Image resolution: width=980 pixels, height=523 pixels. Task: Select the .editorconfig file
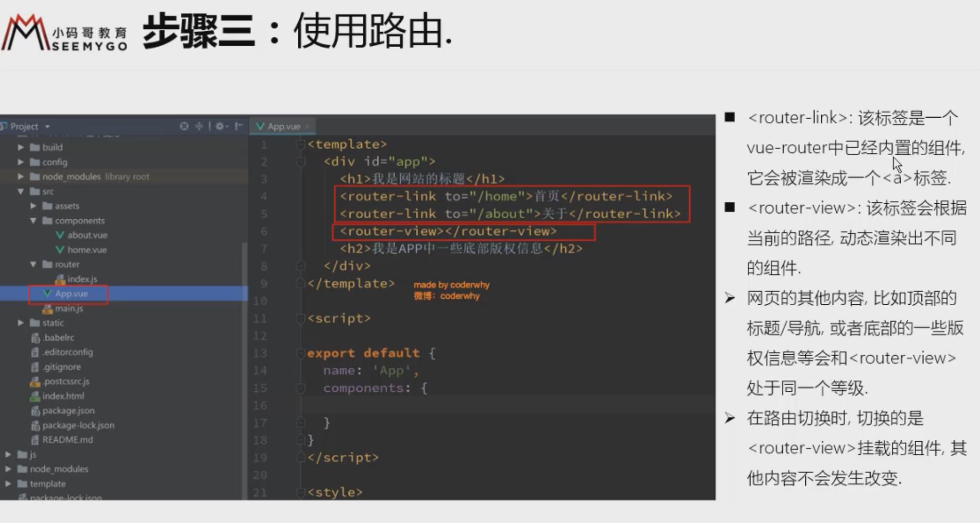click(x=67, y=352)
